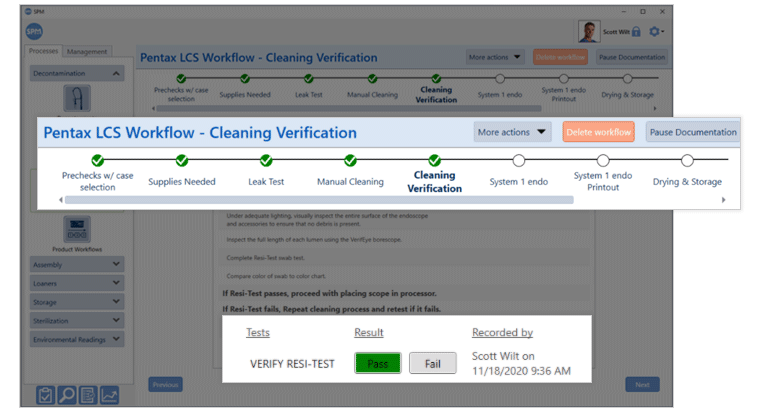Switch to the Processes tab

point(43,51)
